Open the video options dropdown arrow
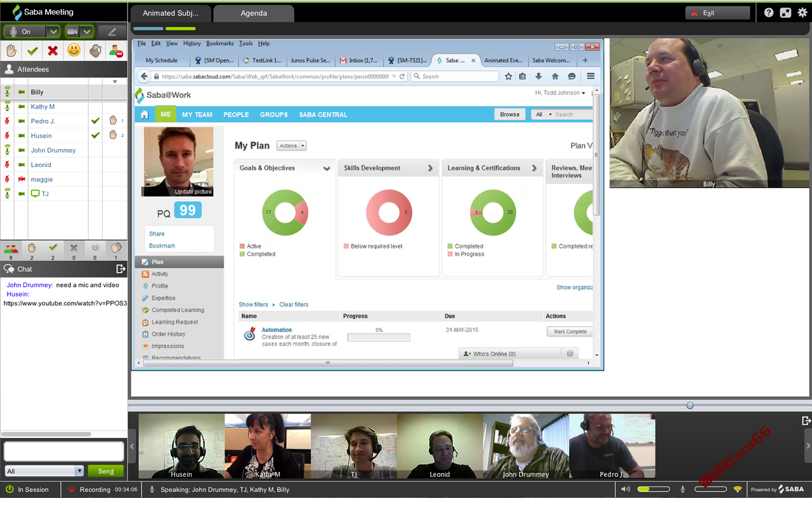The height and width of the screenshot is (508, 812). 87,31
